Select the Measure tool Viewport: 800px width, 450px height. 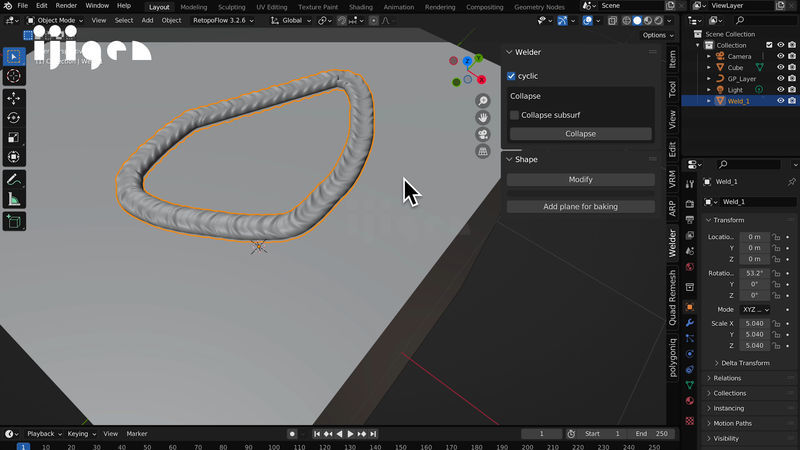pyautogui.click(x=14, y=199)
